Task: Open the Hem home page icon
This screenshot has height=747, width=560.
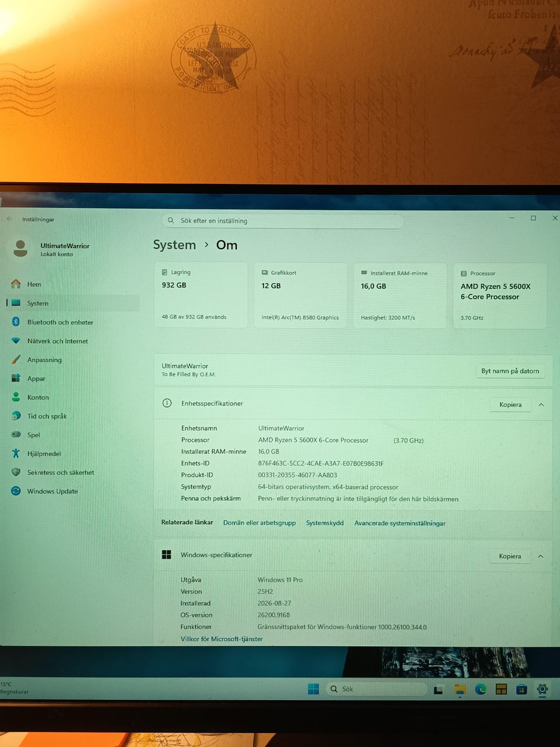Action: 16,284
